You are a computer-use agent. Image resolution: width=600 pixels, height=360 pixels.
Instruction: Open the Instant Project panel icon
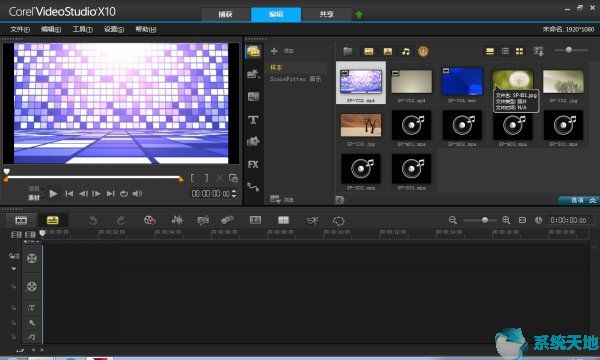pos(253,74)
